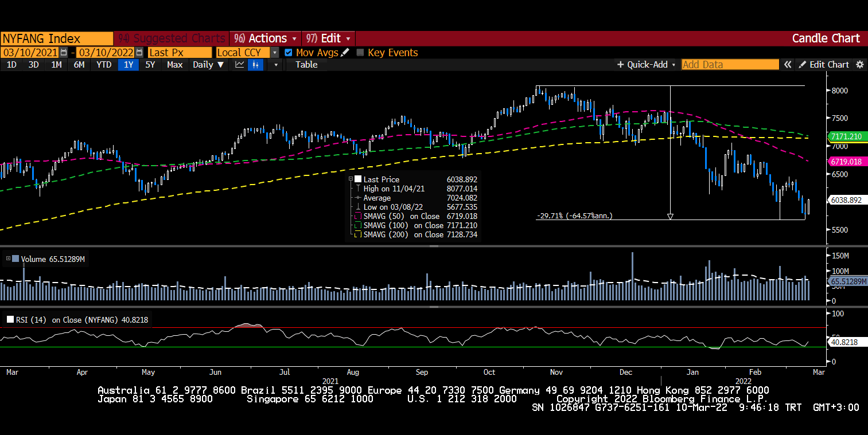Open chart settings gear icon

[x=859, y=65]
